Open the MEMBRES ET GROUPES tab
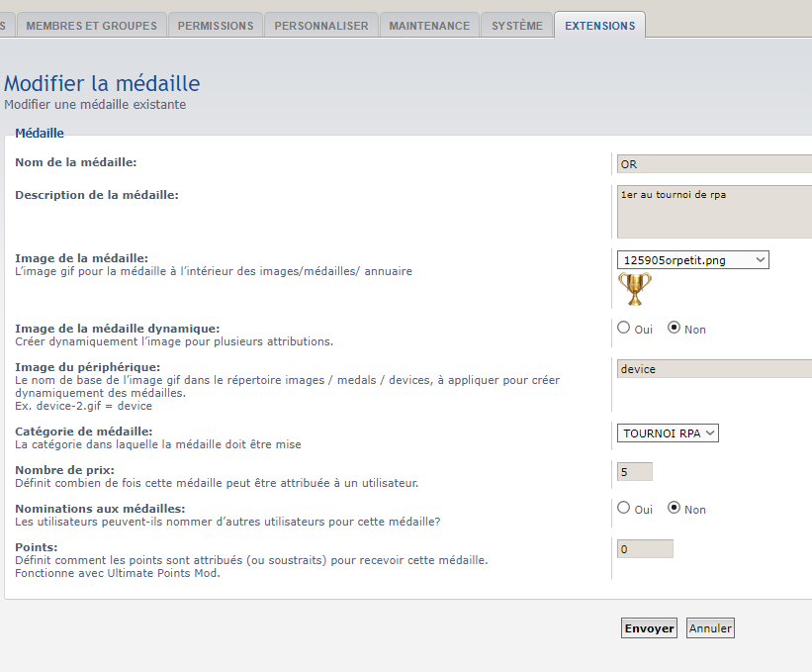The image size is (812, 672). [x=91, y=26]
